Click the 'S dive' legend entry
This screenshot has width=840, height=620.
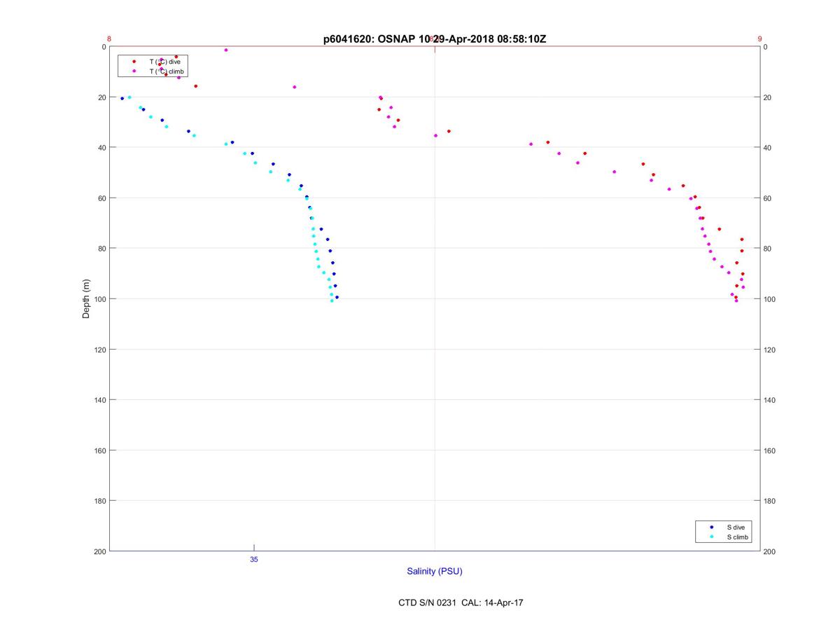click(735, 527)
